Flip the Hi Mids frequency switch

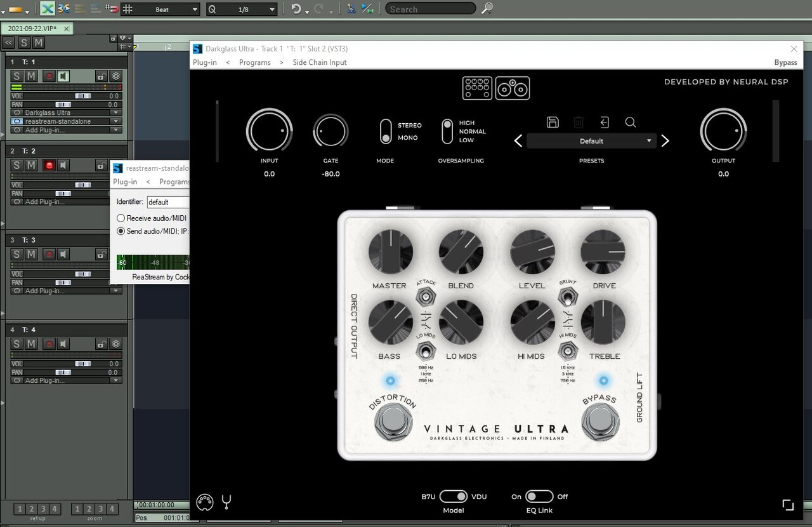click(567, 350)
